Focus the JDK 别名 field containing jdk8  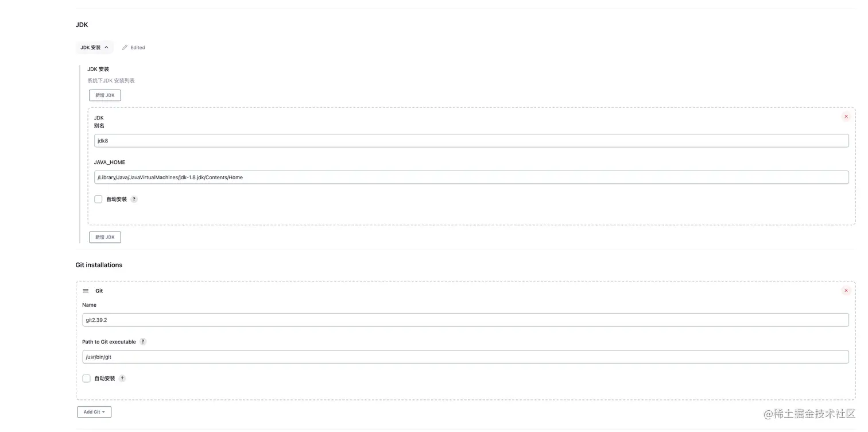click(x=471, y=141)
